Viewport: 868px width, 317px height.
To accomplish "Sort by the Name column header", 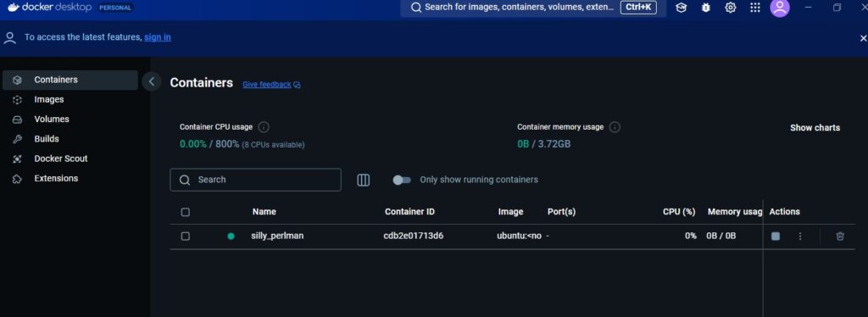I will click(x=264, y=212).
